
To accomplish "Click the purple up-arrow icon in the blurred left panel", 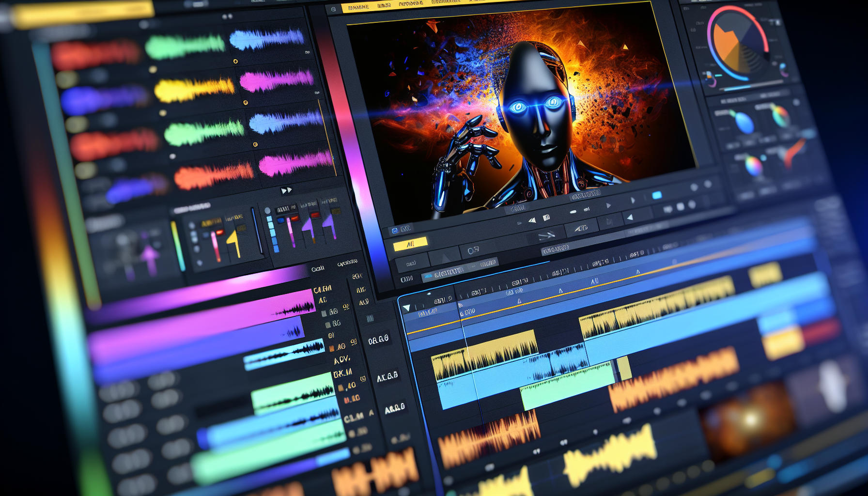I will [x=150, y=256].
